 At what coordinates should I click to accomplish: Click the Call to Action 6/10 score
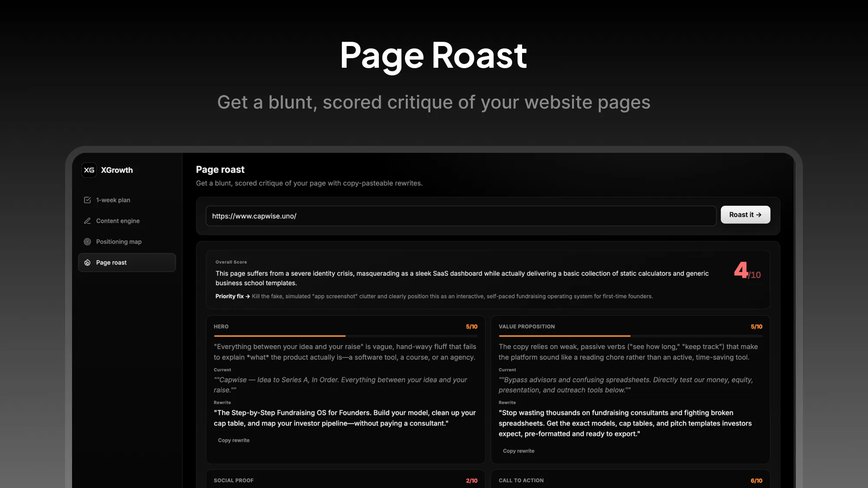point(756,481)
